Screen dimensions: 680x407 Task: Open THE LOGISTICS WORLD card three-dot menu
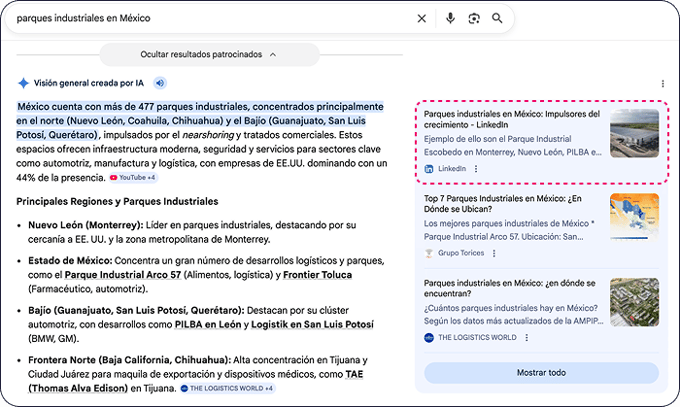[x=526, y=338]
